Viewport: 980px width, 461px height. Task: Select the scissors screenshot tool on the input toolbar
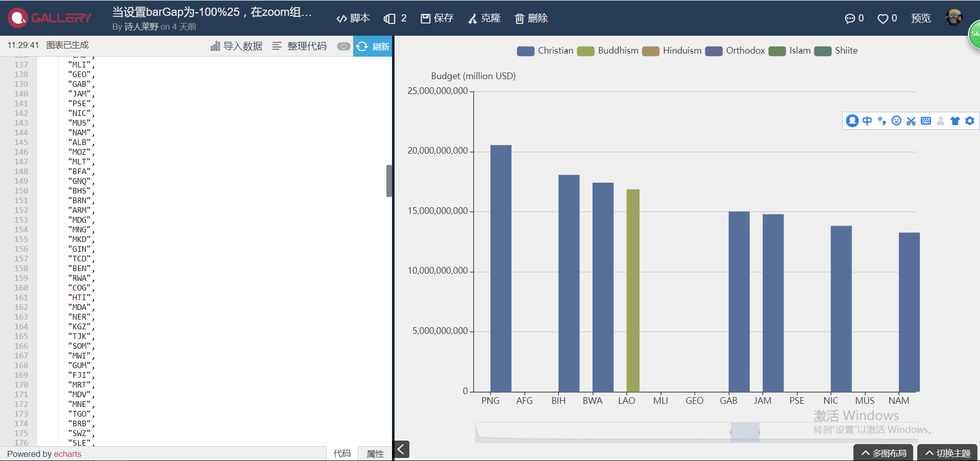pyautogui.click(x=911, y=120)
